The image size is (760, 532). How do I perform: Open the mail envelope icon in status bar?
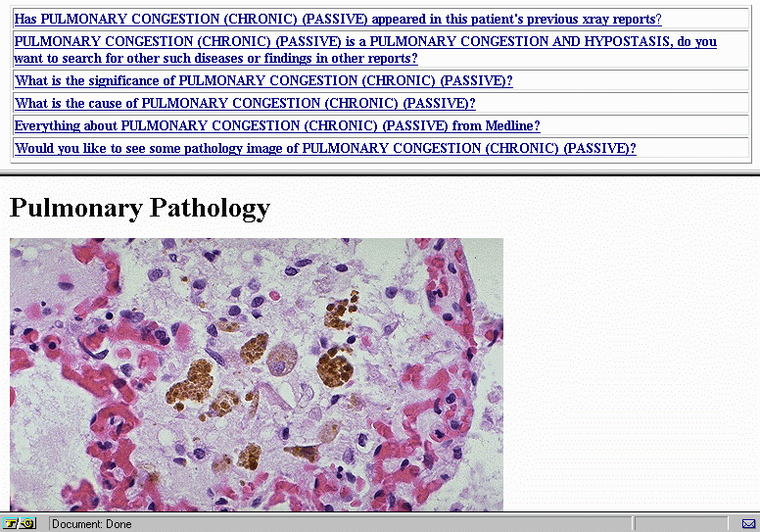pyautogui.click(x=748, y=524)
